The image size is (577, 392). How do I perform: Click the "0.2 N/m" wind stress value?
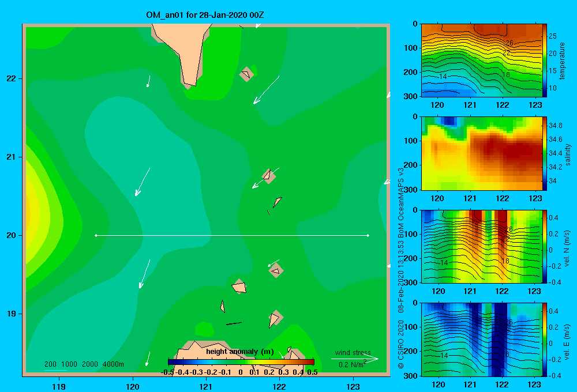click(x=351, y=365)
